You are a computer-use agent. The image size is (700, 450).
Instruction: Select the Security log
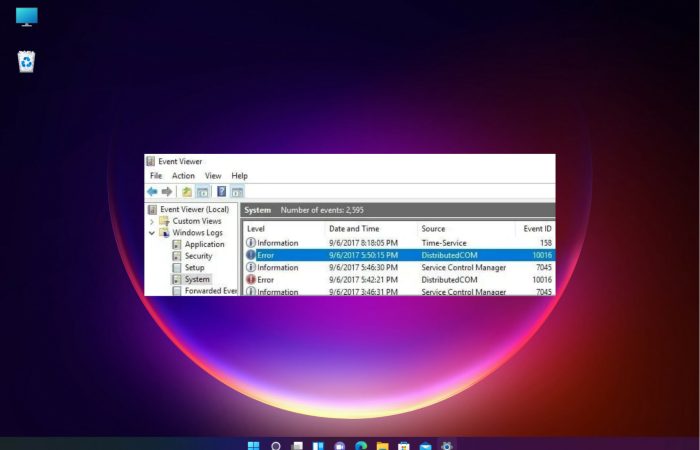[x=198, y=256]
